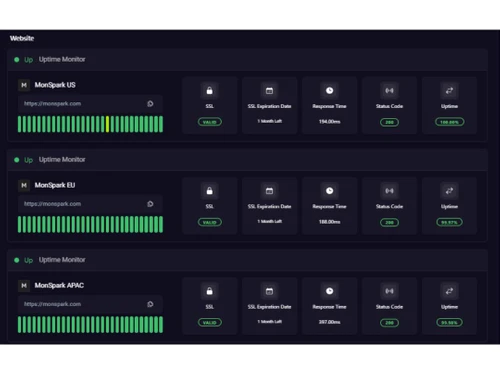Click the green Up status dot above MonSpark APAC
Screen dimensions: 500x375
coord(17,260)
